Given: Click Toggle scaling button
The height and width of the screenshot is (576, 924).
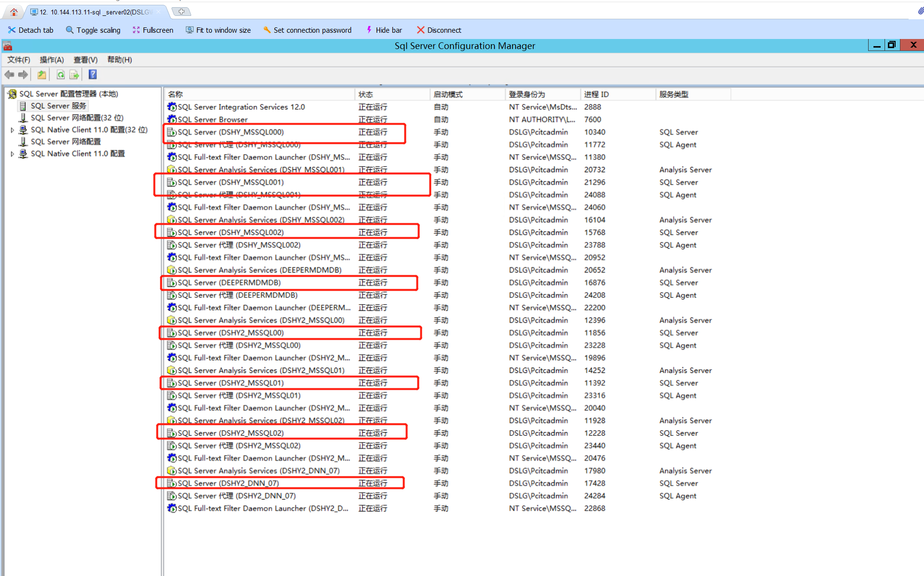Looking at the screenshot, I should coord(93,30).
